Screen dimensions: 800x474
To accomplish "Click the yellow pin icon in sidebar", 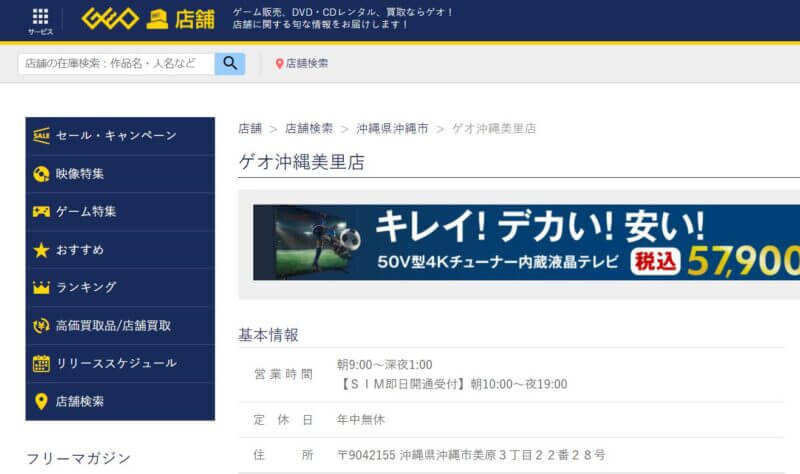I will point(41,402).
